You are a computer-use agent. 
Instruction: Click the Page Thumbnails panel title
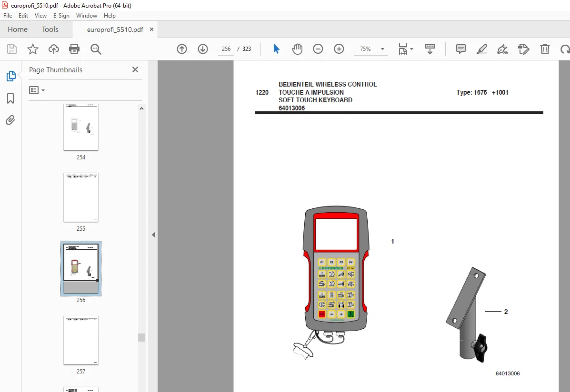click(x=56, y=70)
